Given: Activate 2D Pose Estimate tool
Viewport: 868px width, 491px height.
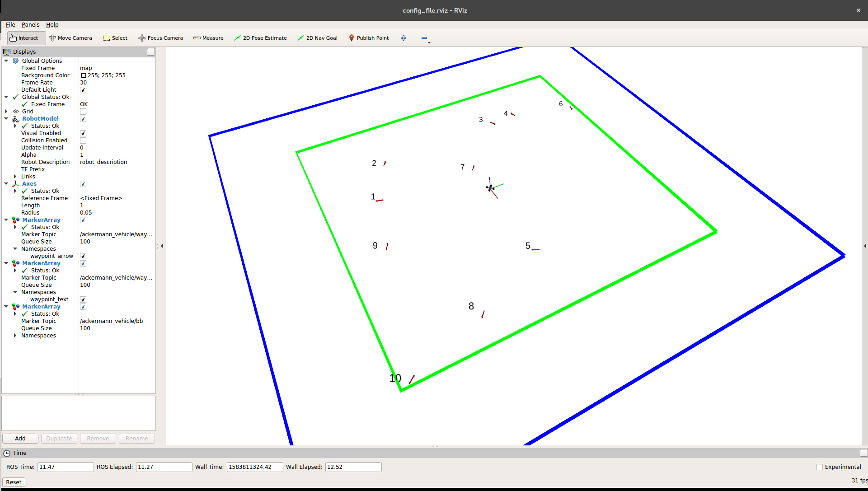Looking at the screenshot, I should [x=260, y=38].
